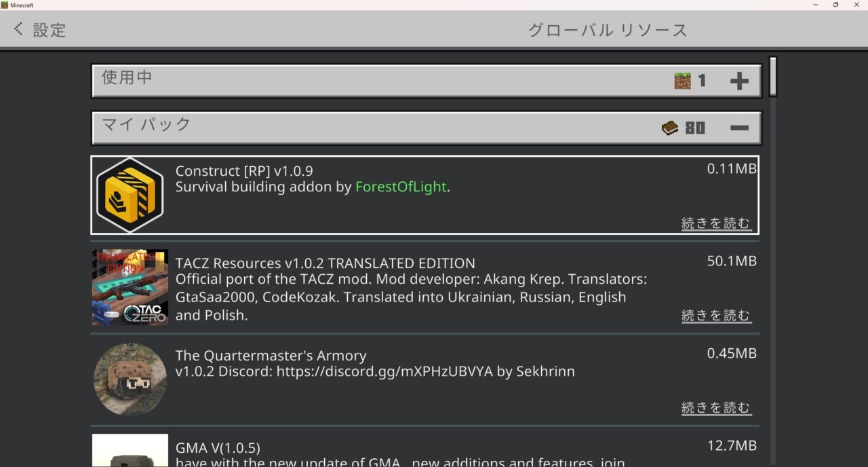
Task: Click the grass block icon in 使用中 header
Action: 682,81
